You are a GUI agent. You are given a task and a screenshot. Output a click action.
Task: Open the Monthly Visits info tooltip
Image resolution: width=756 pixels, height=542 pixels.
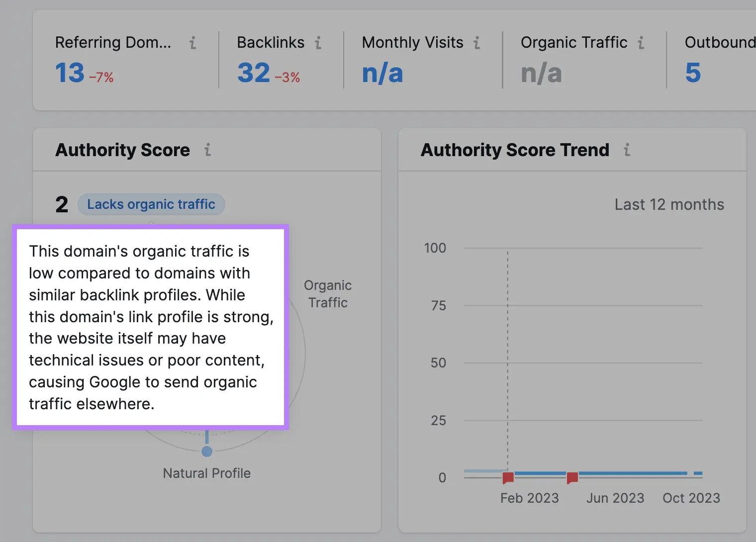pyautogui.click(x=477, y=43)
